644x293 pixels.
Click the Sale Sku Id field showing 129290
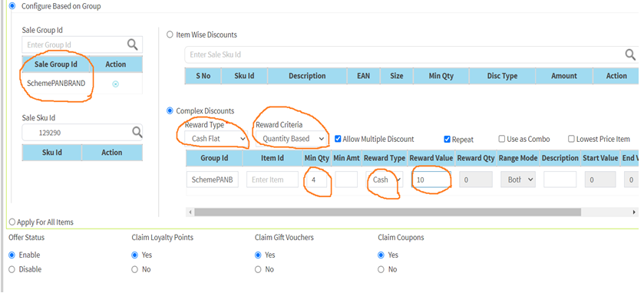[x=82, y=133]
